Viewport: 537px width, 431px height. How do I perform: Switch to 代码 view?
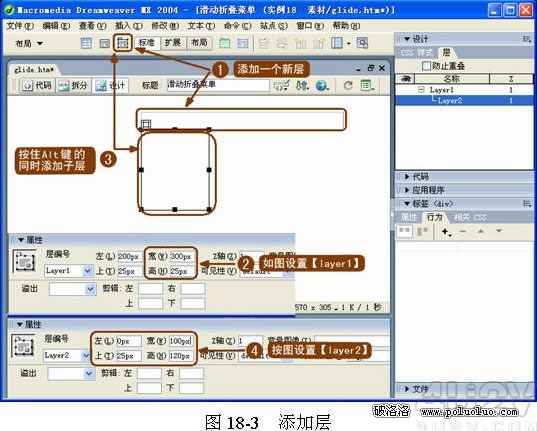pyautogui.click(x=37, y=85)
